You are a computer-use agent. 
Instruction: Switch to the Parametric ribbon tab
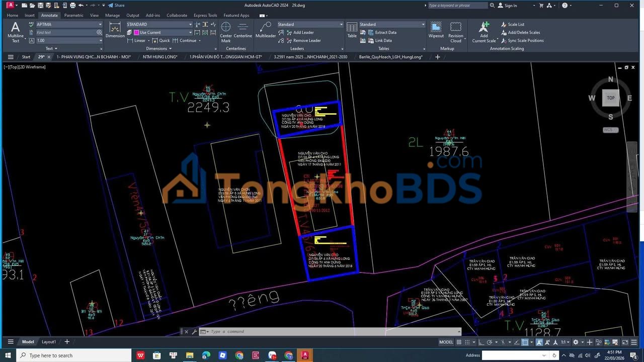pyautogui.click(x=73, y=15)
